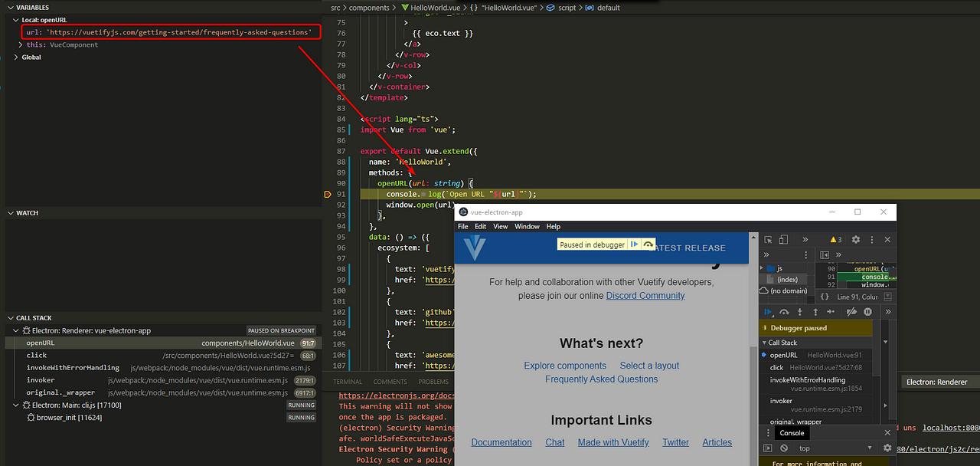Screen dimensions: 980x466
Task: Select openURL frame in DevTools call stack
Action: click(x=815, y=355)
